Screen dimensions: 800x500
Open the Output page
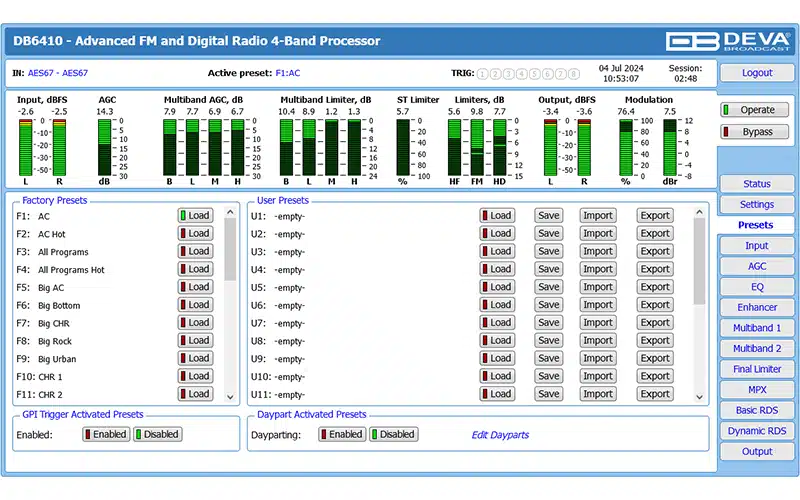757,452
